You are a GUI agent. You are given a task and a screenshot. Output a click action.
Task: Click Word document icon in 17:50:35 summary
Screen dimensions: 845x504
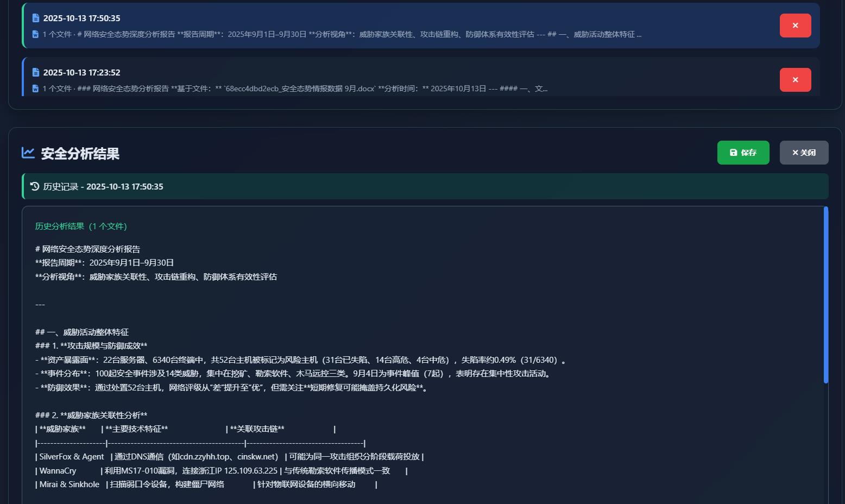[x=35, y=34]
